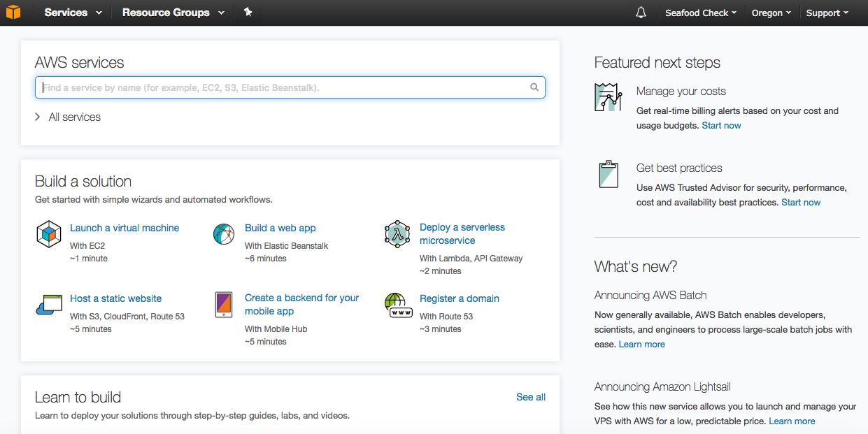
Task: Click 'With Lambda, API Gateway' text
Action: 471,259
